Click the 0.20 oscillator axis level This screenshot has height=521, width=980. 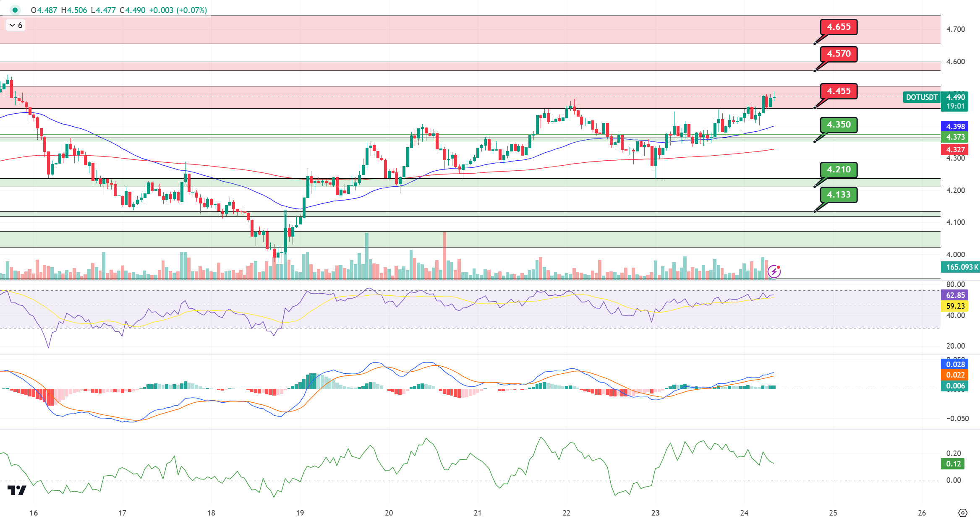[954, 453]
